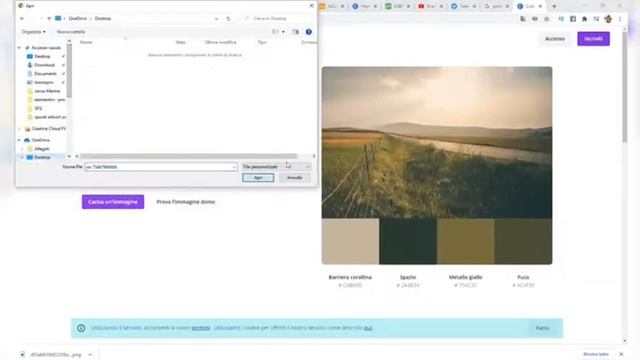
Task: Click the Annulla button in file dialog
Action: tap(294, 178)
